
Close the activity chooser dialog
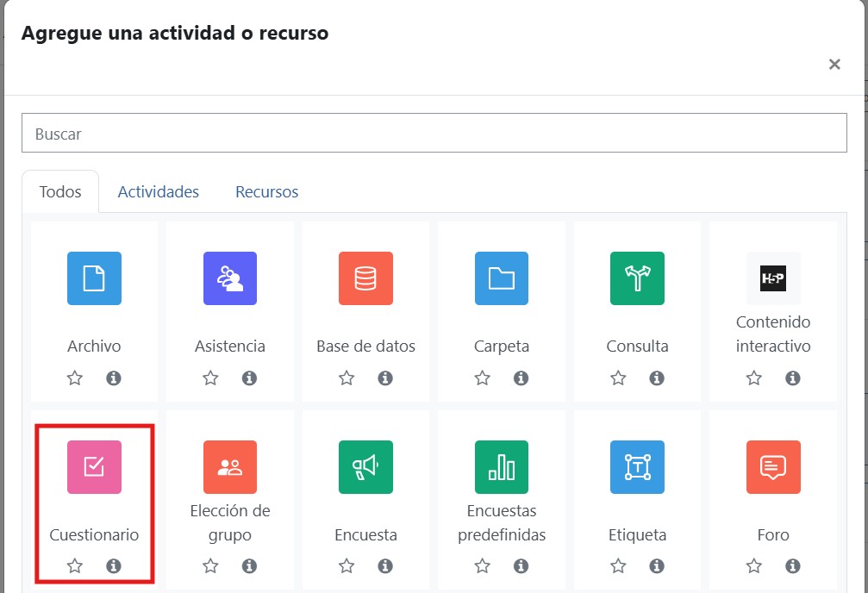(834, 65)
